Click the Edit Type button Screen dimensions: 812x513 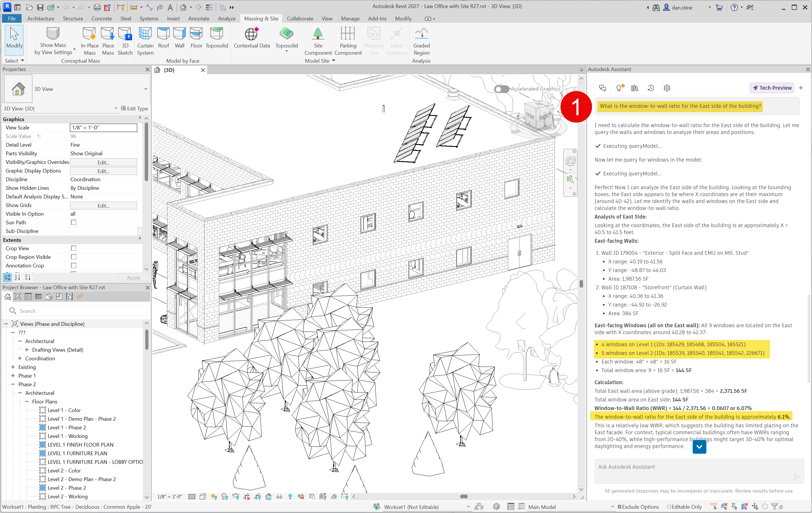click(x=134, y=108)
